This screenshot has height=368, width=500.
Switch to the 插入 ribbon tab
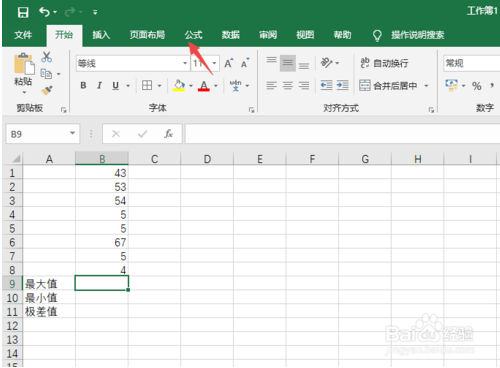click(x=101, y=35)
